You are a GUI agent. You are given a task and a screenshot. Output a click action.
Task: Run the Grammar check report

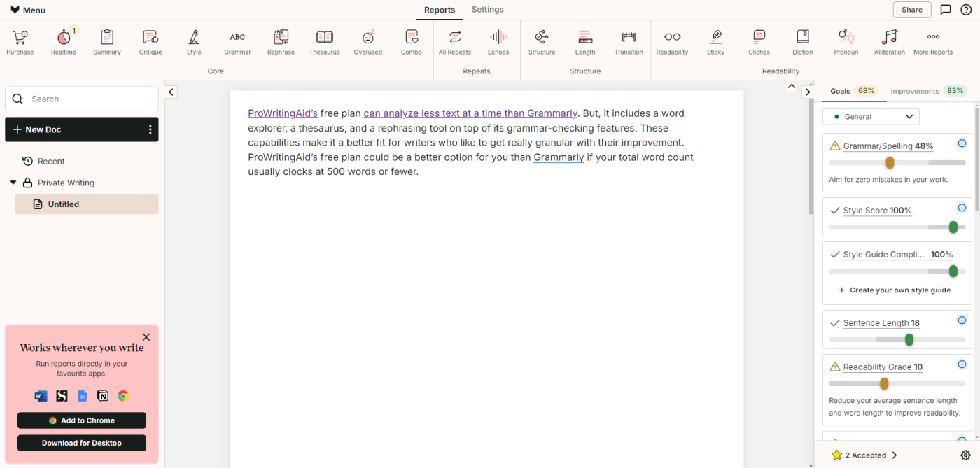[237, 42]
